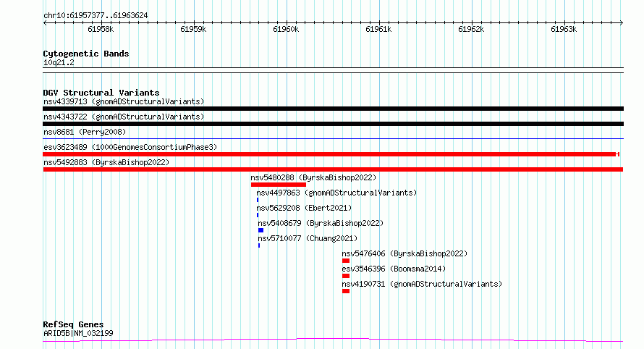Screen dimensions: 644x349
Task: Click the Cytogenetic Bands track title
Action: 86,54
